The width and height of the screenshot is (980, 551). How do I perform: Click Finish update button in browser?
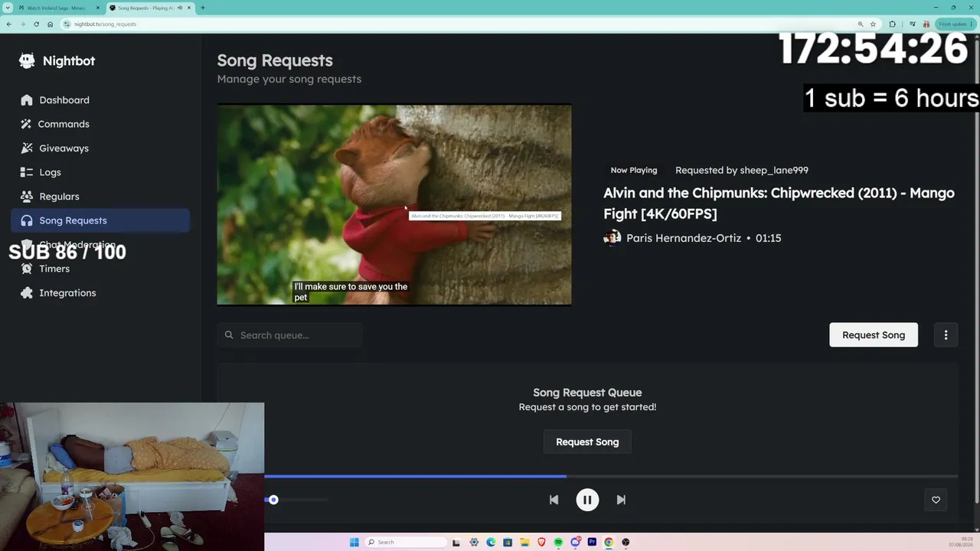point(955,24)
